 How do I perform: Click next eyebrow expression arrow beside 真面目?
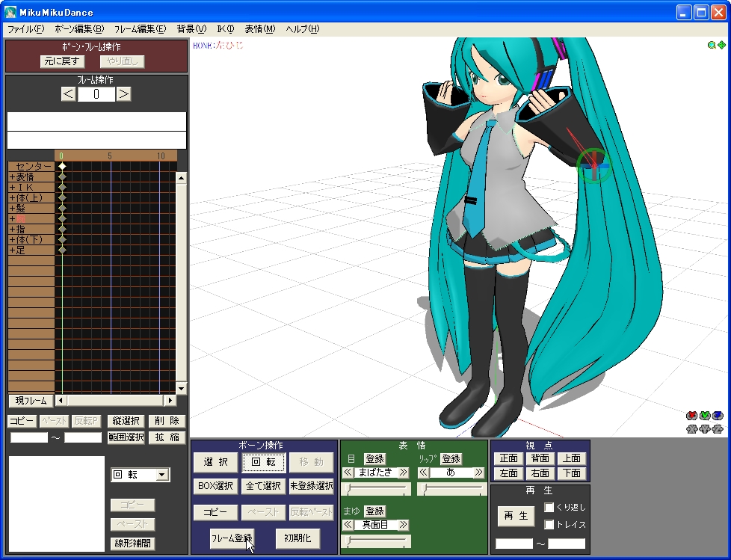click(404, 525)
